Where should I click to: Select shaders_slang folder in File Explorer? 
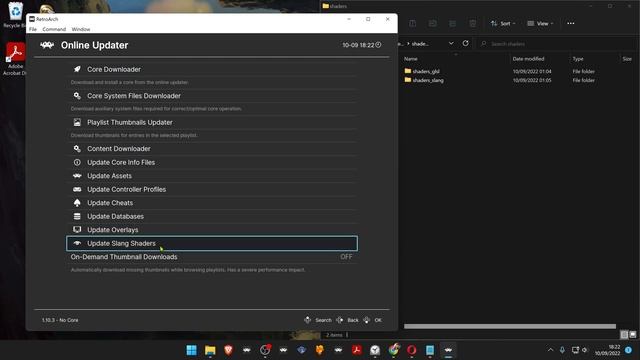click(x=424, y=80)
